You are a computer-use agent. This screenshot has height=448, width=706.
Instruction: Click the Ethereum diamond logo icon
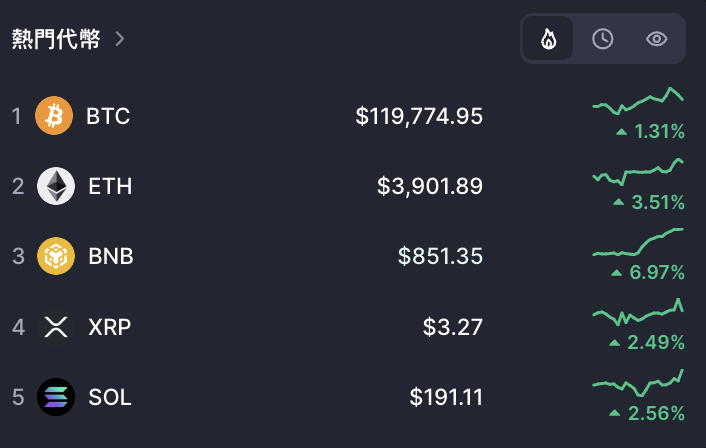[56, 186]
